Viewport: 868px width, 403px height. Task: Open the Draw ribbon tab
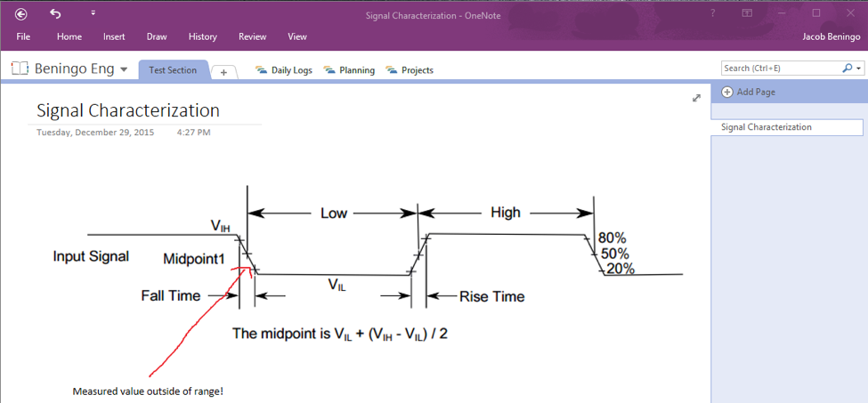(x=157, y=36)
